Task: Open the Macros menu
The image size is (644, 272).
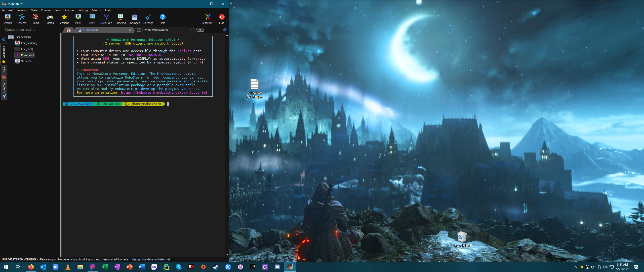Action: click(97, 10)
